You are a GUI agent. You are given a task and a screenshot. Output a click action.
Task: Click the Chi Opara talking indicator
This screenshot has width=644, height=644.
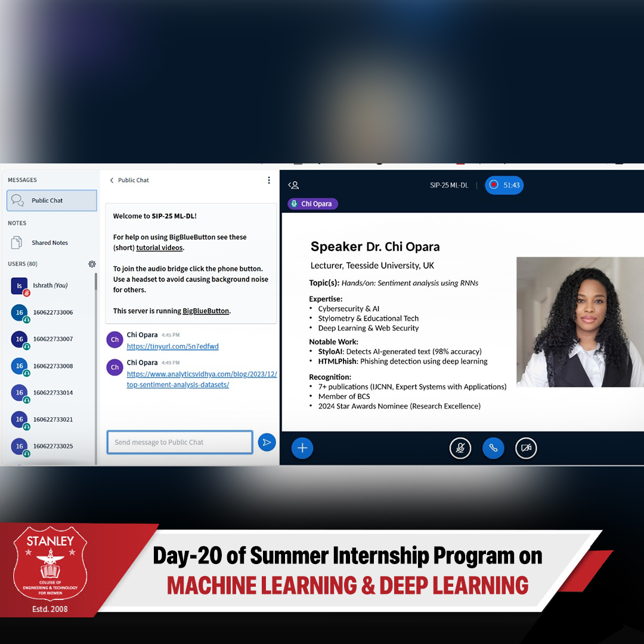pyautogui.click(x=313, y=204)
